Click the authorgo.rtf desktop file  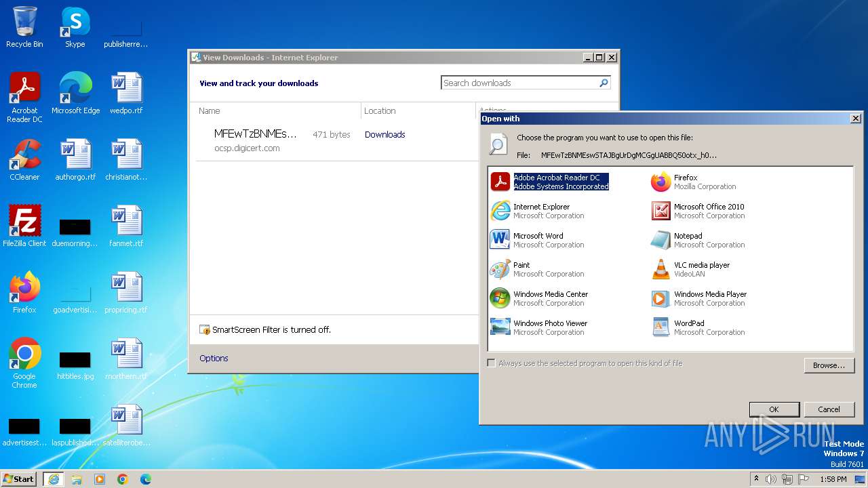tap(75, 160)
